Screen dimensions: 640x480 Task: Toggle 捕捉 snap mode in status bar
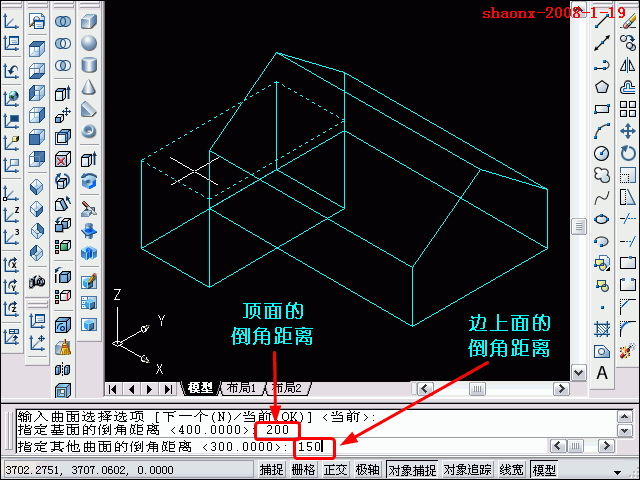tap(271, 469)
